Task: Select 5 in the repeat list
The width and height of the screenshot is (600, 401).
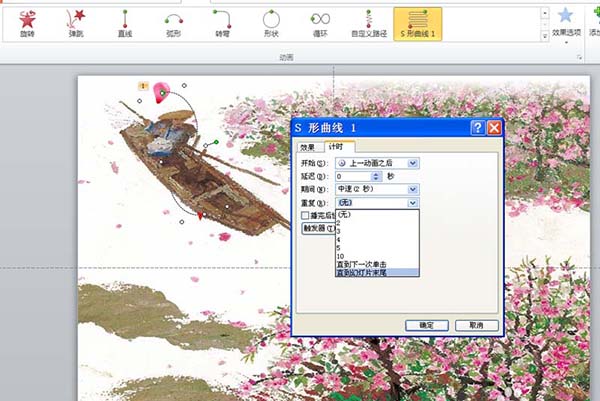Action: coord(377,248)
